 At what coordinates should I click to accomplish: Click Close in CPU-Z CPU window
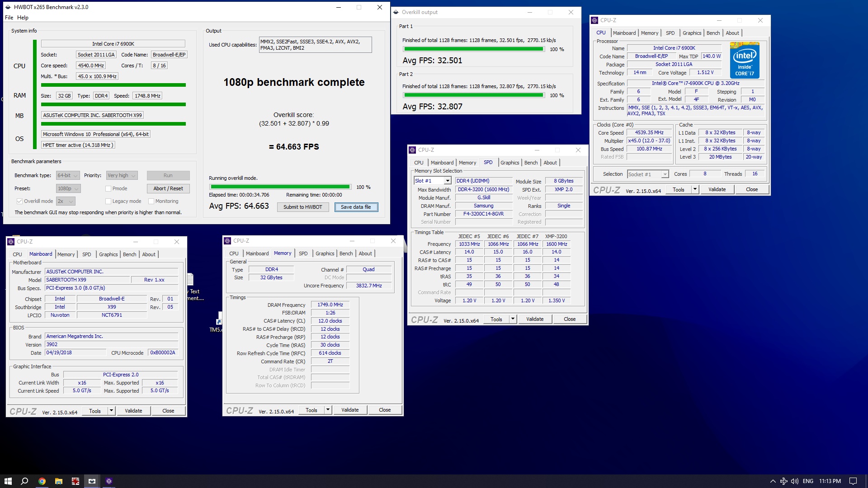pos(752,190)
